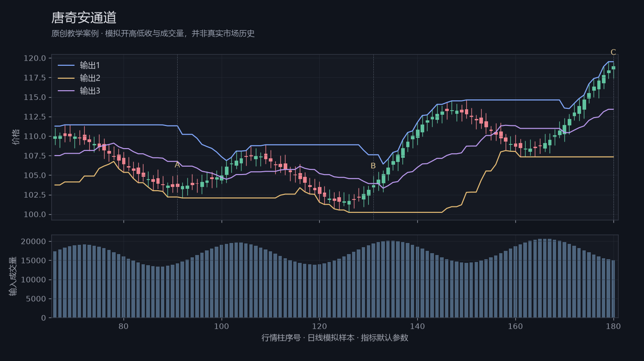644x361 pixels.
Task: Click x-axis tick 100
Action: tap(222, 326)
